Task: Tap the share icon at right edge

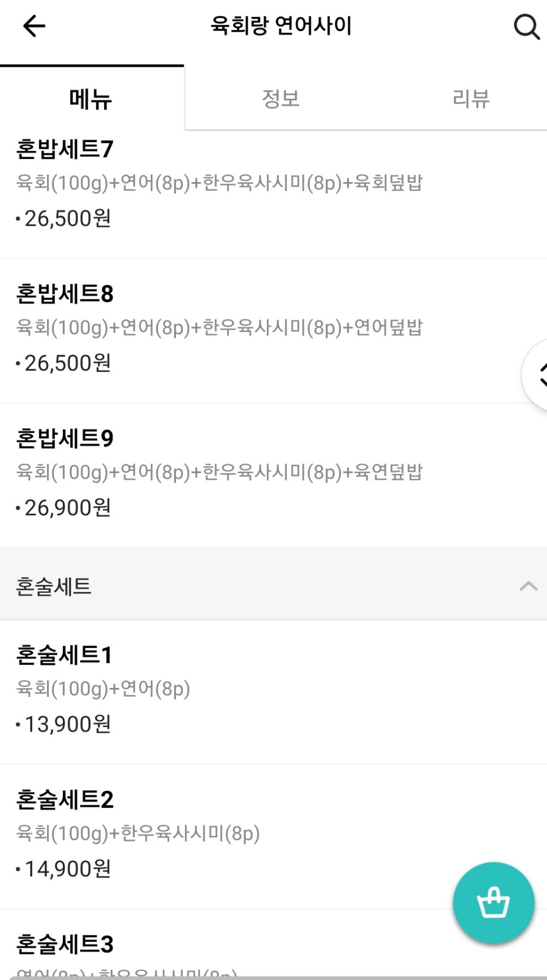Action: pyautogui.click(x=538, y=375)
